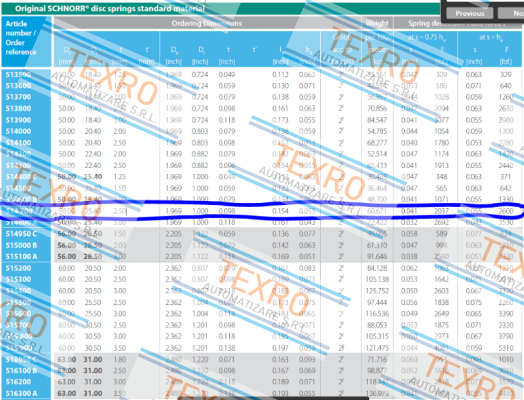
Task: Select article number 514000
Action: pos(18,131)
